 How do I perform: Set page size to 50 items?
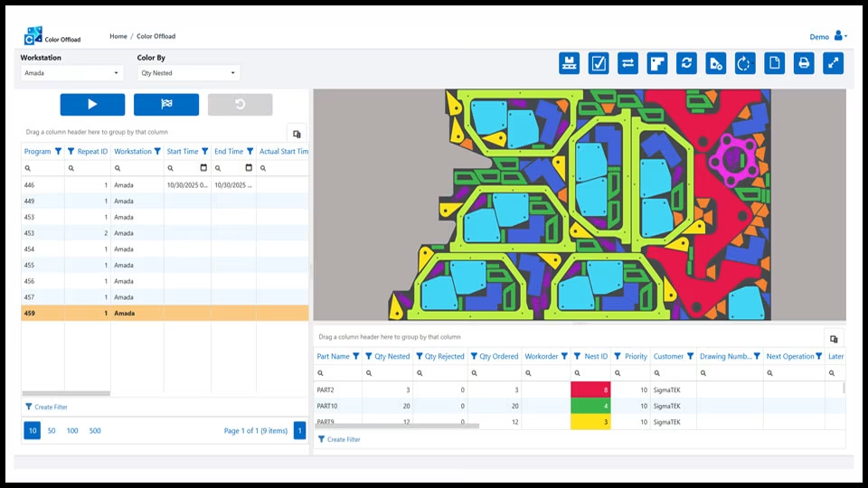(52, 430)
